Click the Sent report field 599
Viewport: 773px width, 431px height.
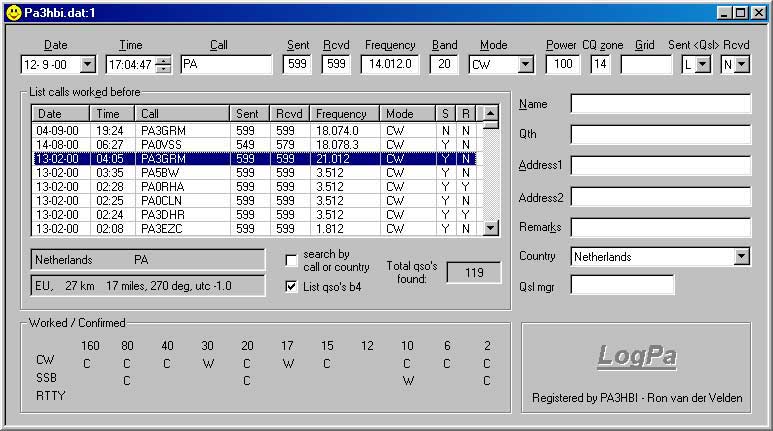click(297, 64)
